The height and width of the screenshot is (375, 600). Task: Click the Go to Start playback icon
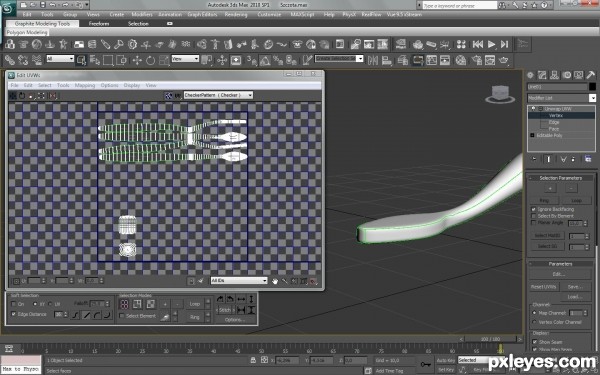(478, 44)
